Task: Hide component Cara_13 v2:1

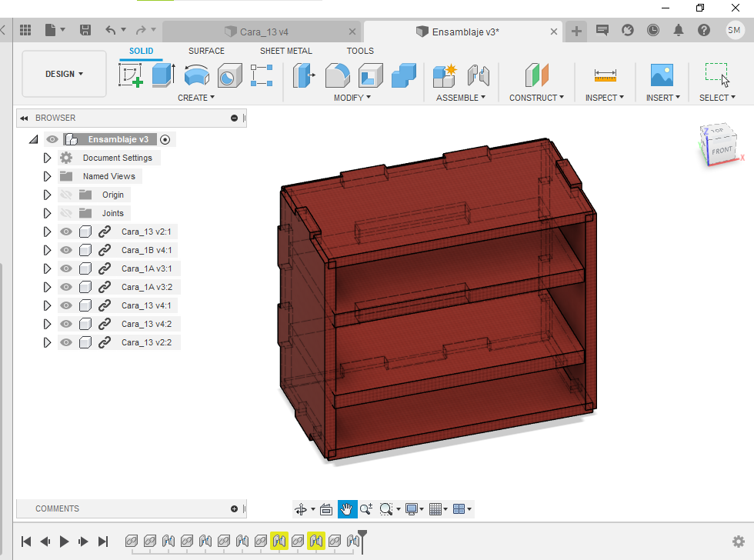Action: 66,232
